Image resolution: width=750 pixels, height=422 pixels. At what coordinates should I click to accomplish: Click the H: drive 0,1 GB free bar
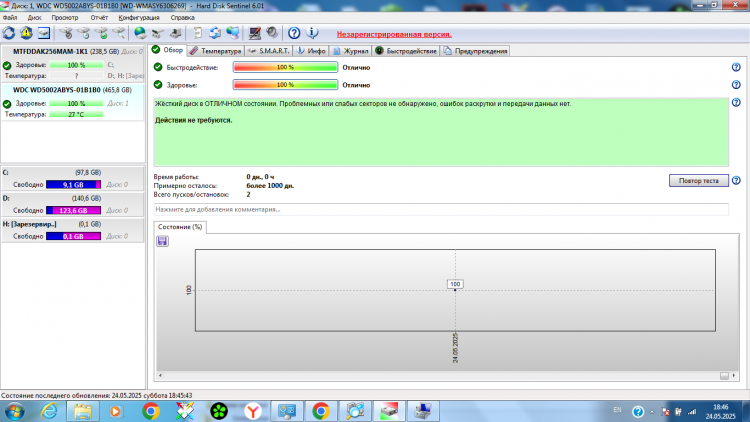73,236
